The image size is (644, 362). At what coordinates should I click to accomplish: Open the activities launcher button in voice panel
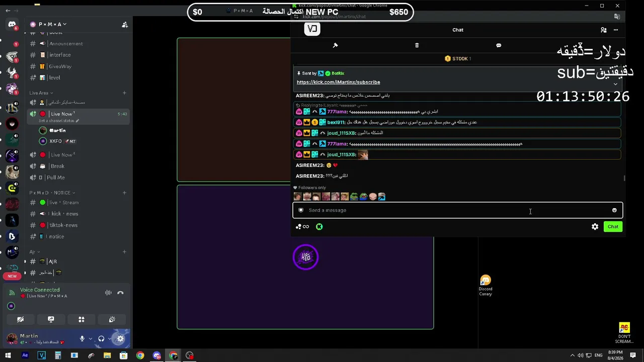82,319
